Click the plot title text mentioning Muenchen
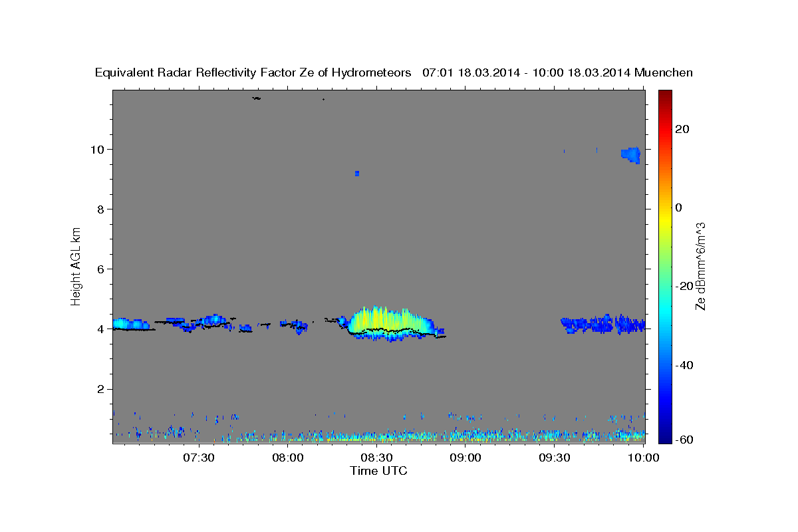The width and height of the screenshot is (798, 532). point(394,72)
